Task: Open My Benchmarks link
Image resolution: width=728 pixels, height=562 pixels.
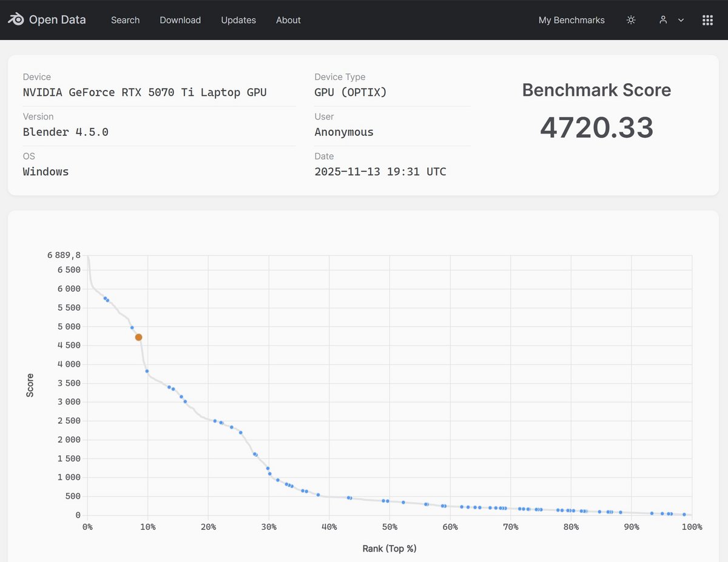Action: point(571,20)
